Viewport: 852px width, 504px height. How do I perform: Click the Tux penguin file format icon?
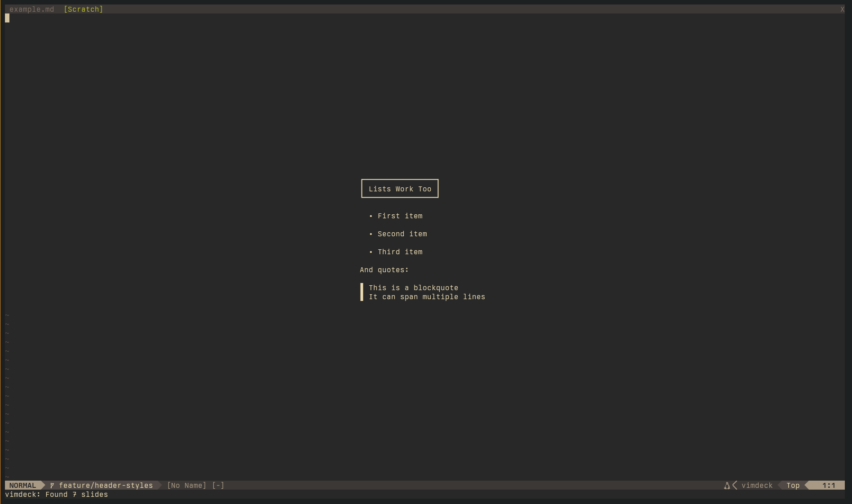click(x=727, y=486)
